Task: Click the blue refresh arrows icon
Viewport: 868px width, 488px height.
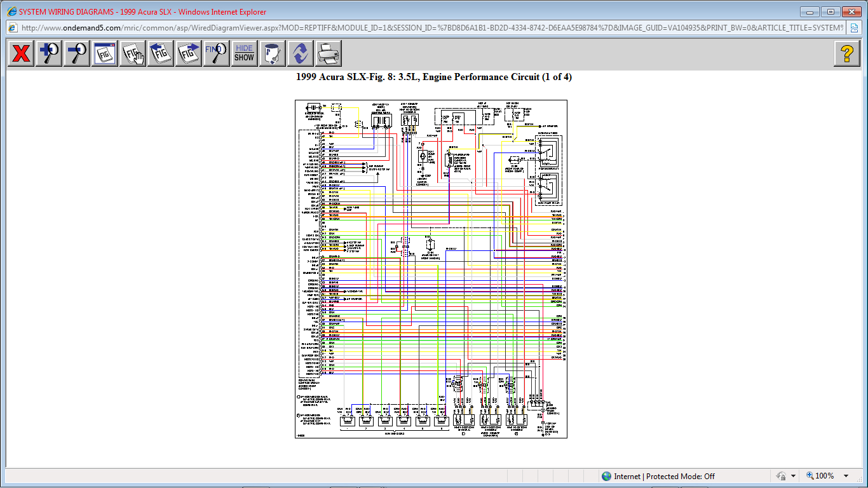Action: click(x=300, y=53)
